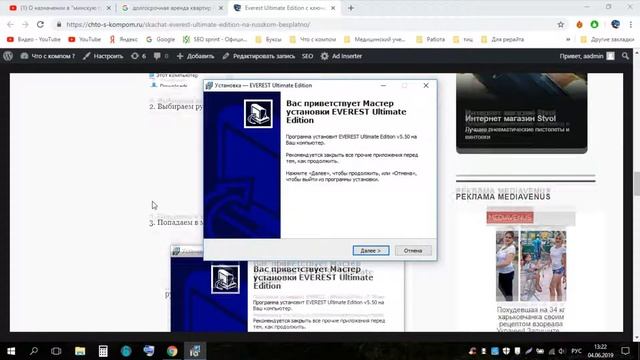The image size is (640, 360).
Task: Open Task View on the taskbar
Action: [56, 351]
